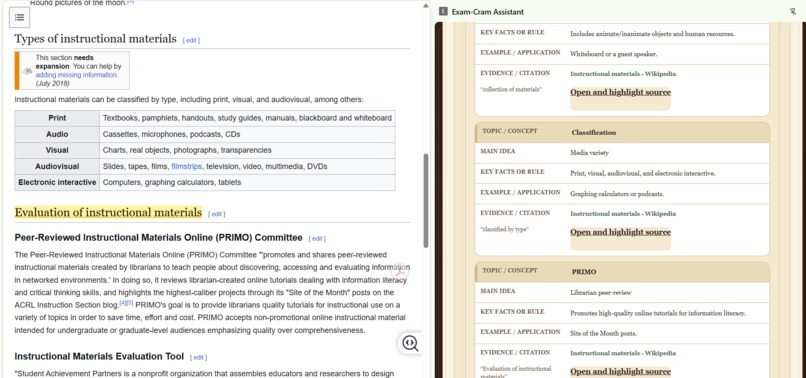Viewport: 806px width, 378px height.
Task: Click key fact 'Print, visual, audiovisual, and electronic interactive.'
Action: point(643,174)
